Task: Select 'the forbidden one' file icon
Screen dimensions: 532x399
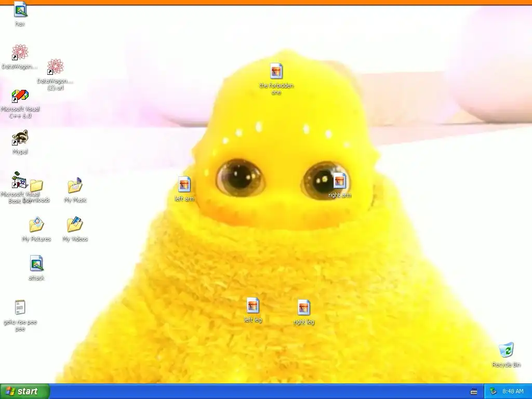Action: 276,71
